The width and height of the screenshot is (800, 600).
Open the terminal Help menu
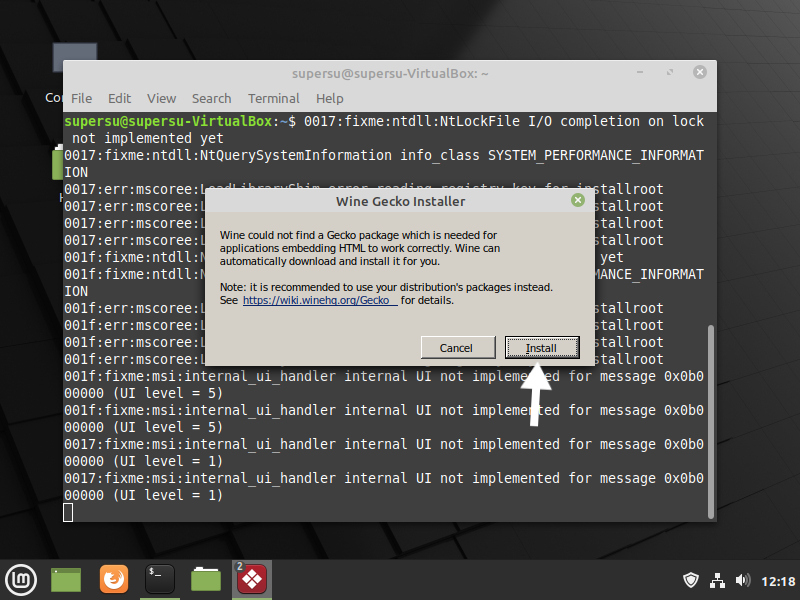330,98
